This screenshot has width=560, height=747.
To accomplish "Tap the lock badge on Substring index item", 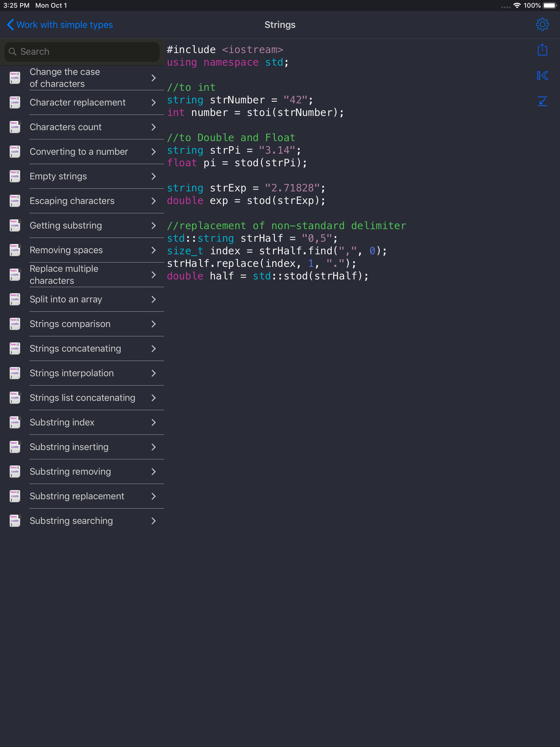I will (20, 418).
